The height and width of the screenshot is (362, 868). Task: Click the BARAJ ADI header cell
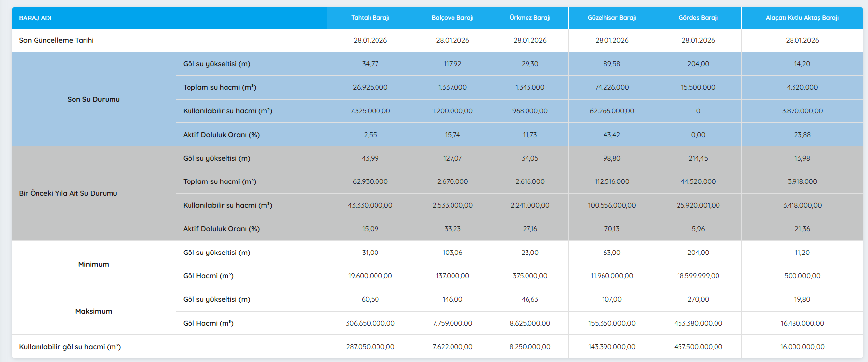[36, 18]
